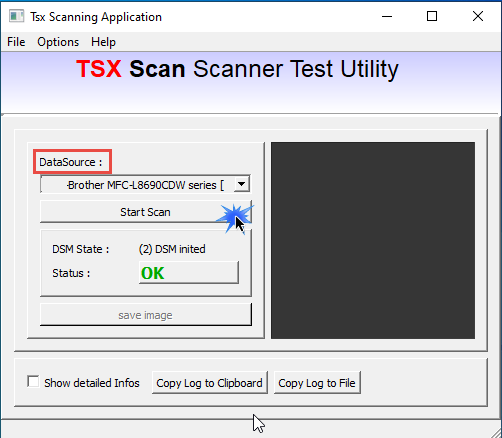Click the save image button
Image resolution: width=502 pixels, height=438 pixels.
pos(146,315)
